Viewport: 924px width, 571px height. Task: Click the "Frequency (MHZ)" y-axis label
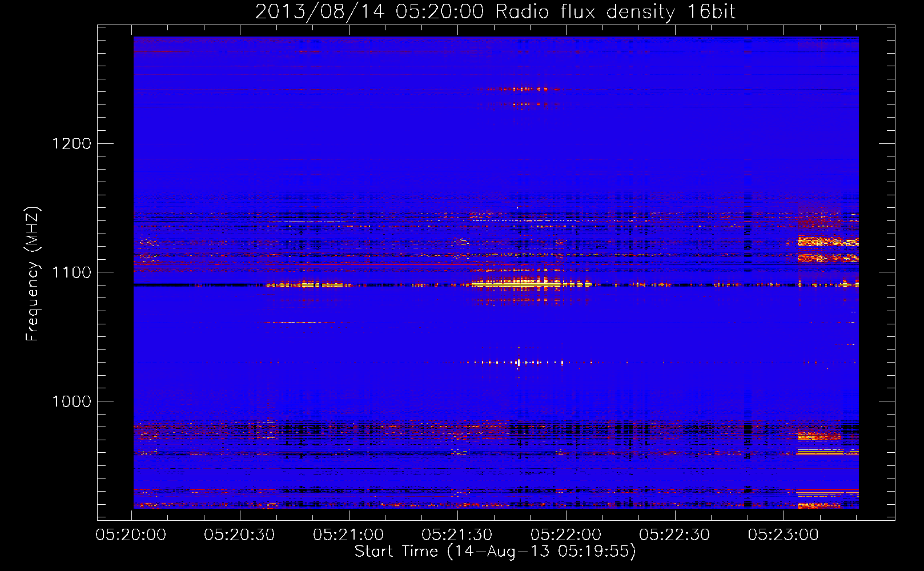click(33, 274)
